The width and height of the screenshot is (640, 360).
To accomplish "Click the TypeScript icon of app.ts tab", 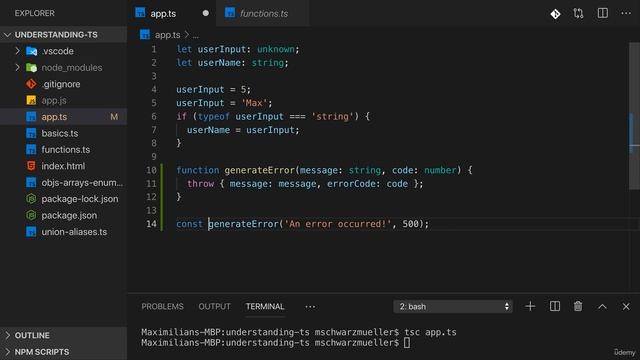I will pyautogui.click(x=140, y=13).
